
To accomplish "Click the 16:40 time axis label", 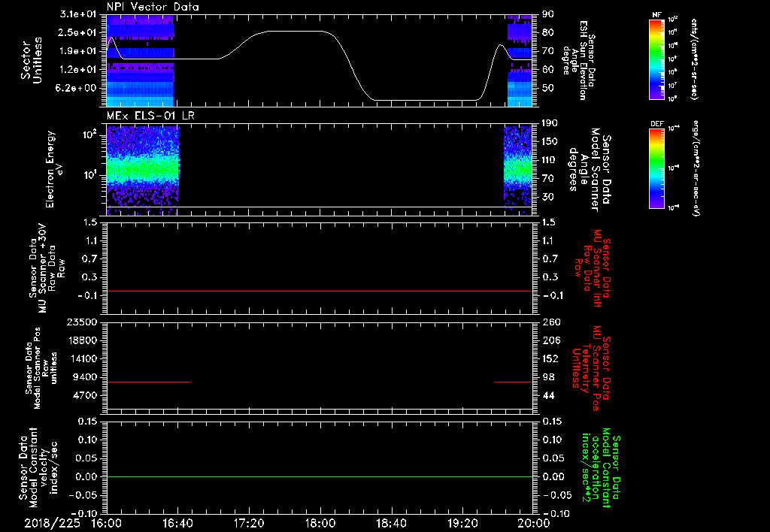I will point(177,523).
